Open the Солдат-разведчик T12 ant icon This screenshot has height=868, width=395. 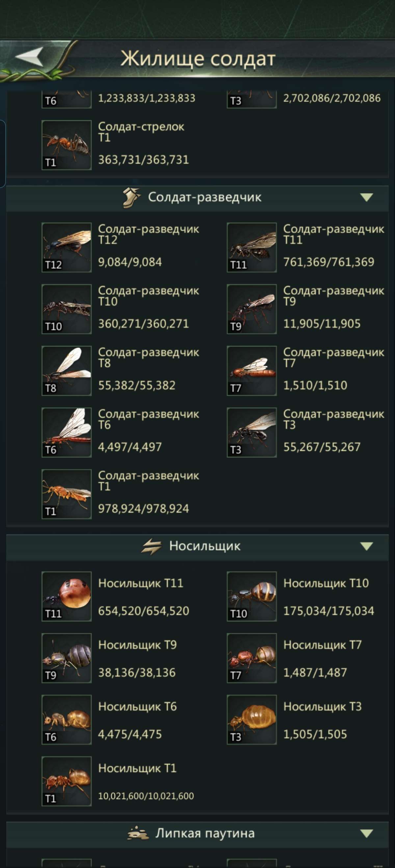[x=66, y=247]
